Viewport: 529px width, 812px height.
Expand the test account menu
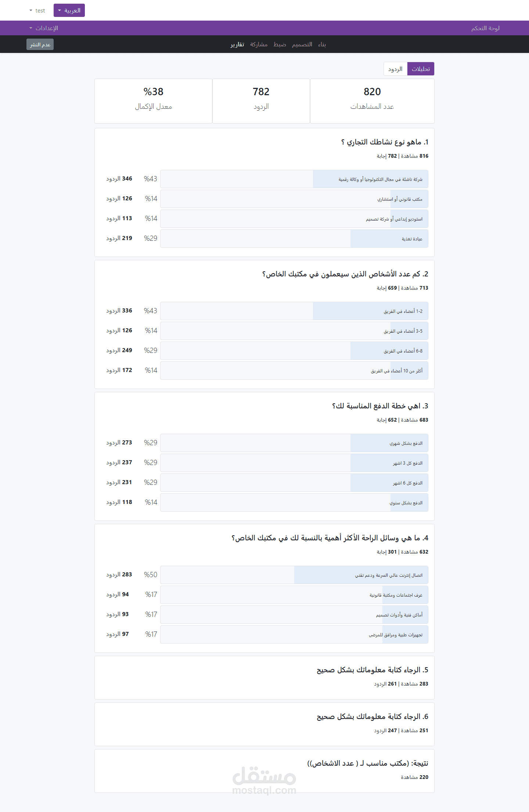pyautogui.click(x=37, y=11)
